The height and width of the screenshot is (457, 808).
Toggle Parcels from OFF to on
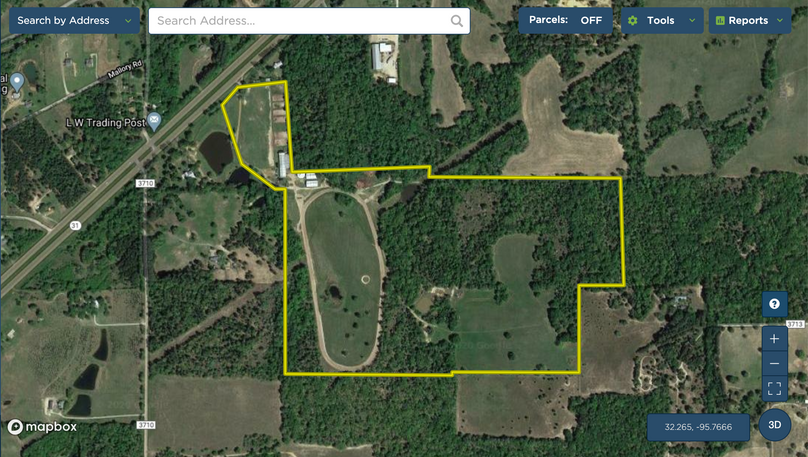coord(565,21)
